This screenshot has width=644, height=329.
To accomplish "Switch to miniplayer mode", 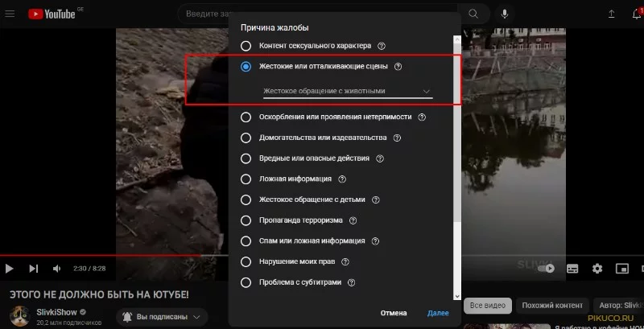I will pos(621,269).
